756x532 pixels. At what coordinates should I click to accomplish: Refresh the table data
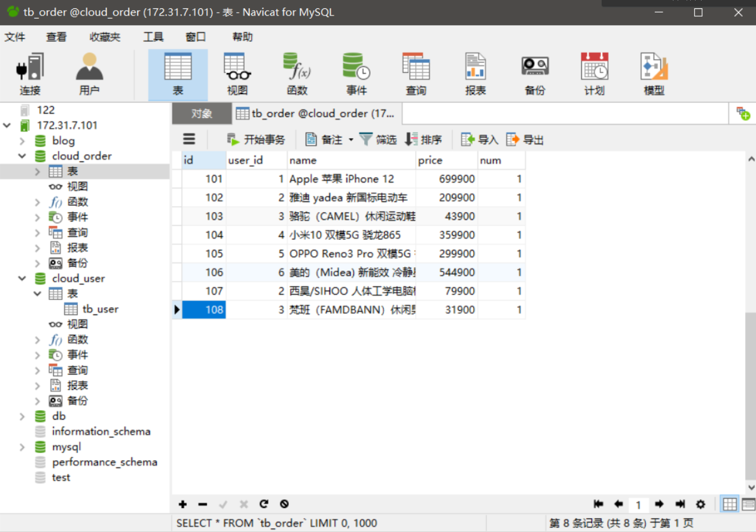click(264, 504)
